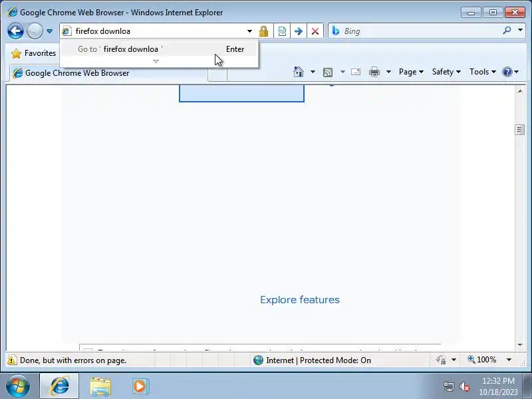This screenshot has width=532, height=399.
Task: Click the Print icon
Action: pos(374,72)
